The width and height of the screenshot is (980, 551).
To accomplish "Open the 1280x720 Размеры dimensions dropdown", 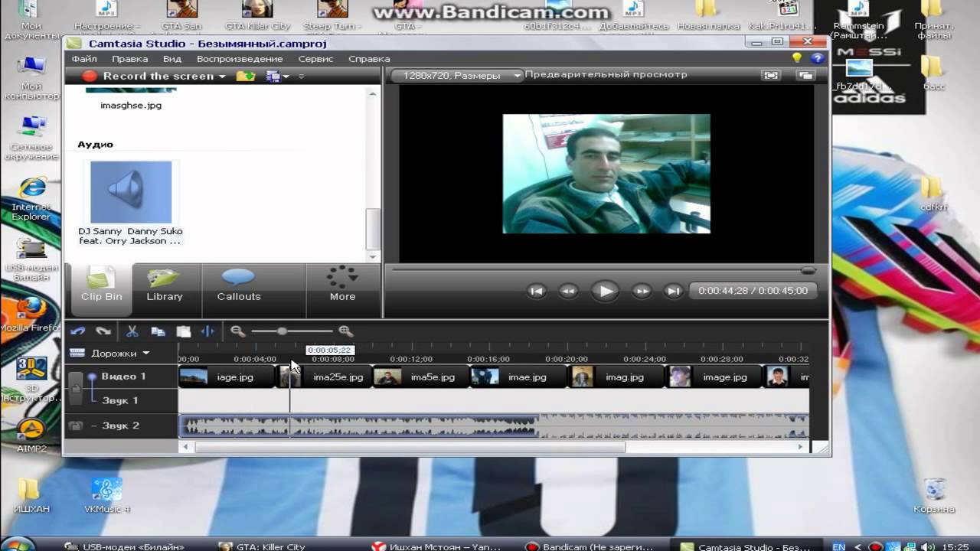I will pos(456,75).
